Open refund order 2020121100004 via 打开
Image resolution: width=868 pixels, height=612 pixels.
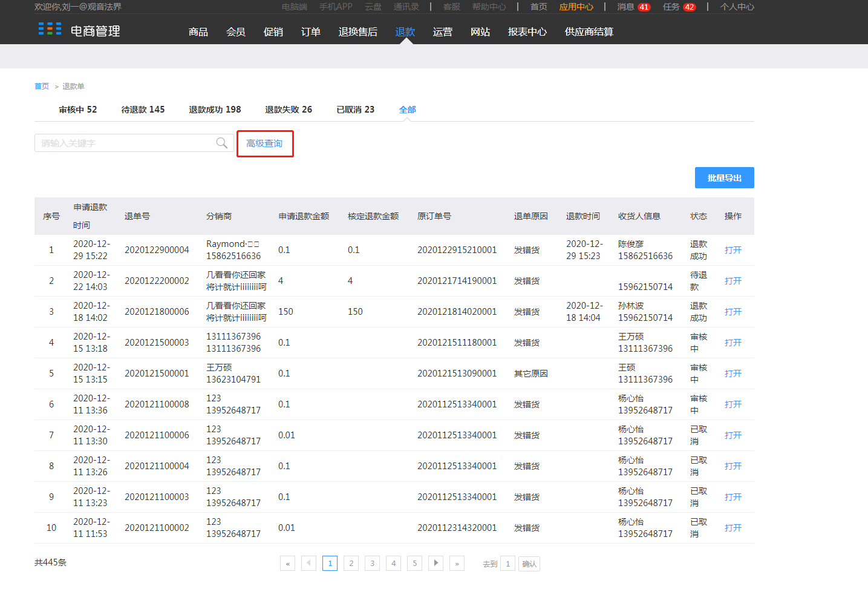pos(733,466)
